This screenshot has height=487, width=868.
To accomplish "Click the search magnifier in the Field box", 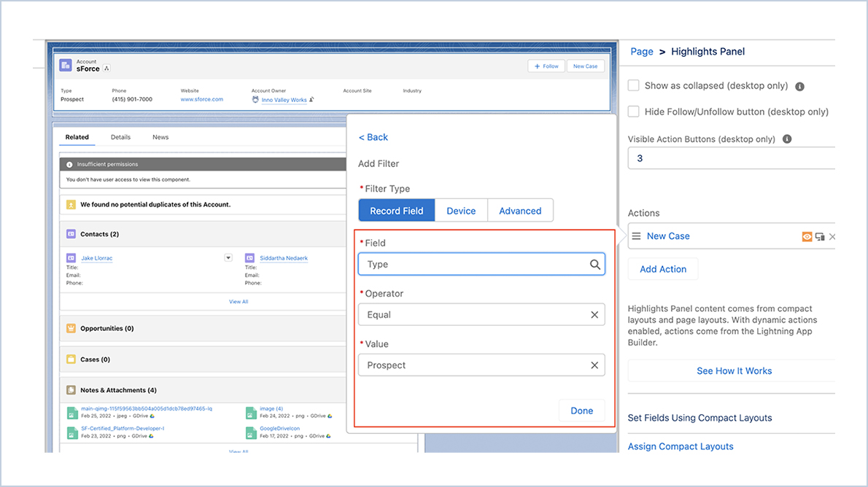I will 596,263.
